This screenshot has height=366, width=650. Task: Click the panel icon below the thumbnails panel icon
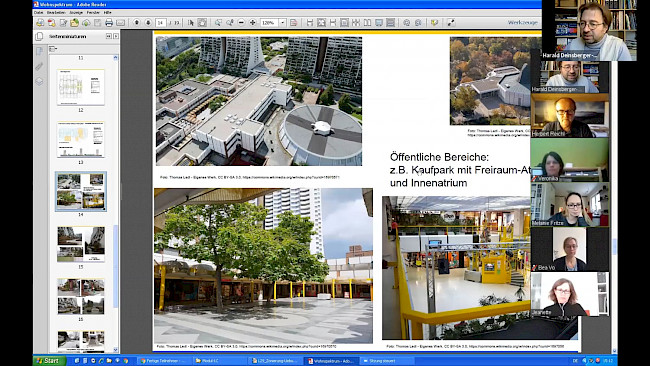pos(39,51)
